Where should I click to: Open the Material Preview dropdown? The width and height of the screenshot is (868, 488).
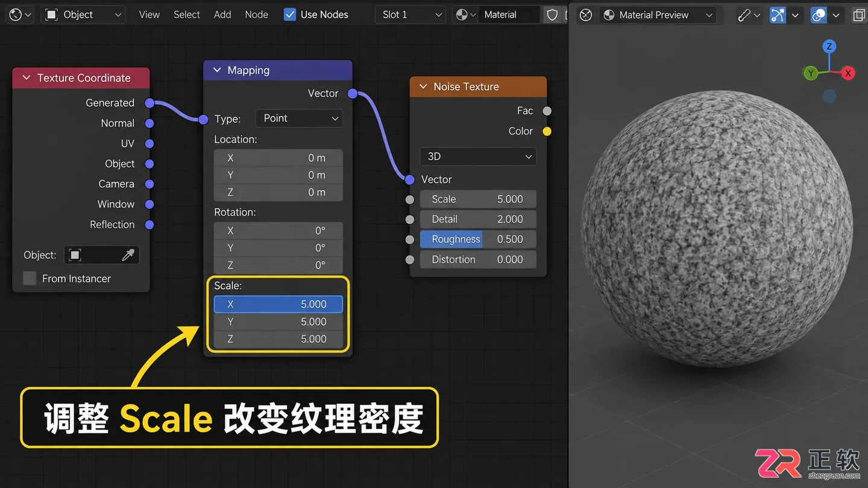[x=658, y=14]
